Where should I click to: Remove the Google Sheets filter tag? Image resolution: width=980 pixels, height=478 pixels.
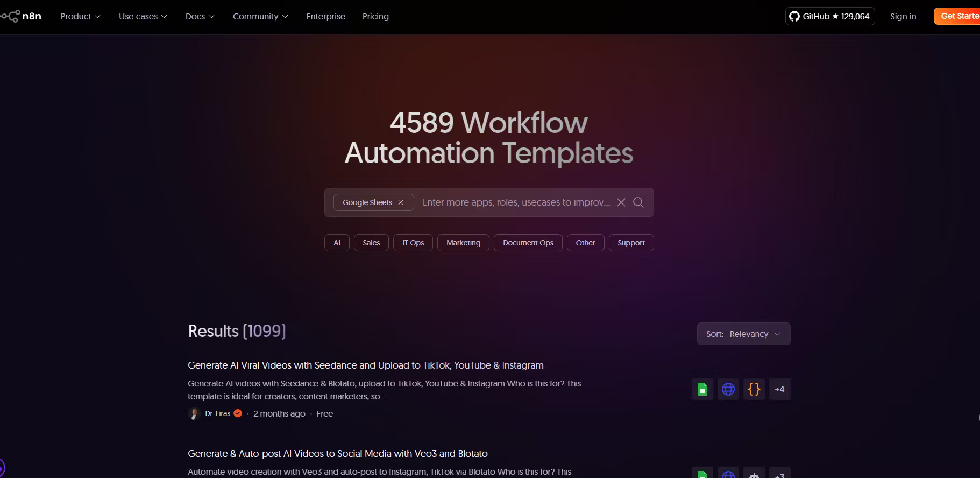tap(401, 202)
